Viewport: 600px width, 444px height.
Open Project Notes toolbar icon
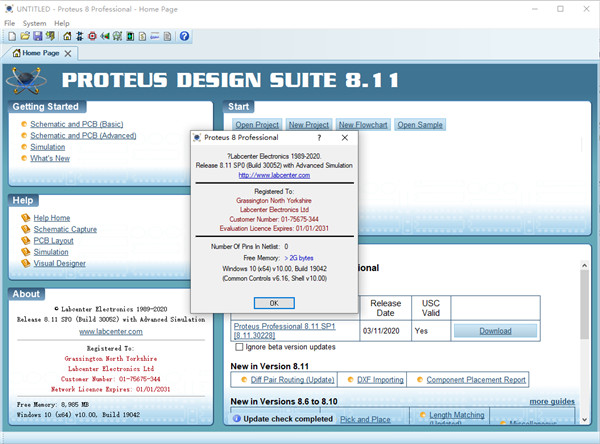point(167,36)
